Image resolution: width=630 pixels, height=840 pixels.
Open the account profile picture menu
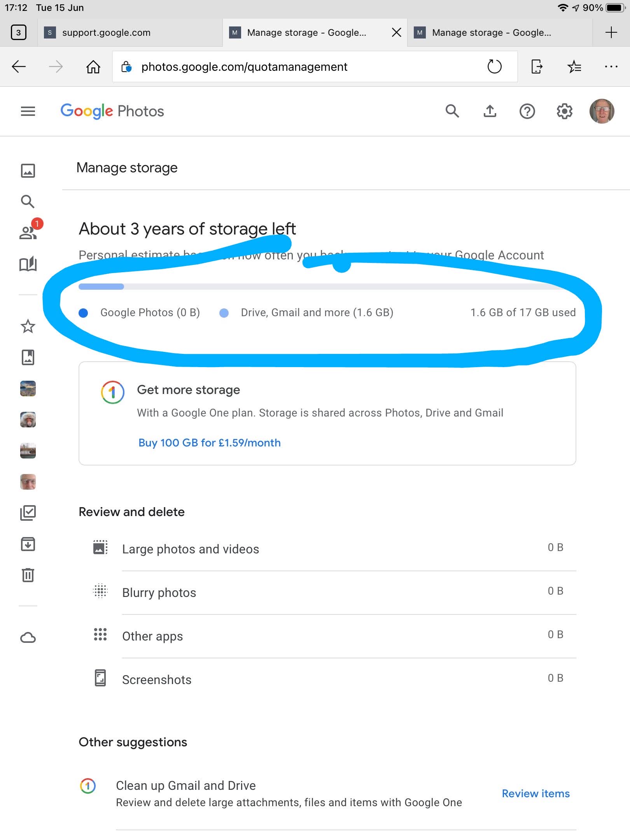tap(602, 111)
